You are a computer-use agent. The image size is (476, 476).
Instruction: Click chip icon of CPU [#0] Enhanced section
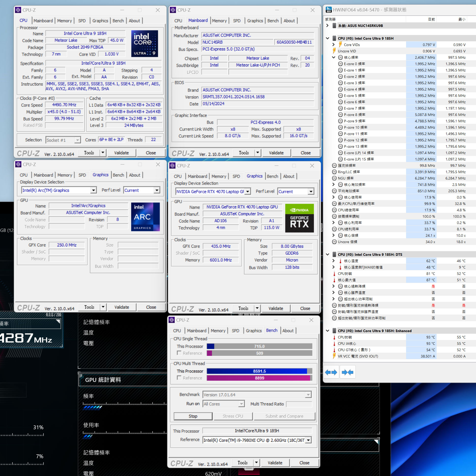[334, 331]
